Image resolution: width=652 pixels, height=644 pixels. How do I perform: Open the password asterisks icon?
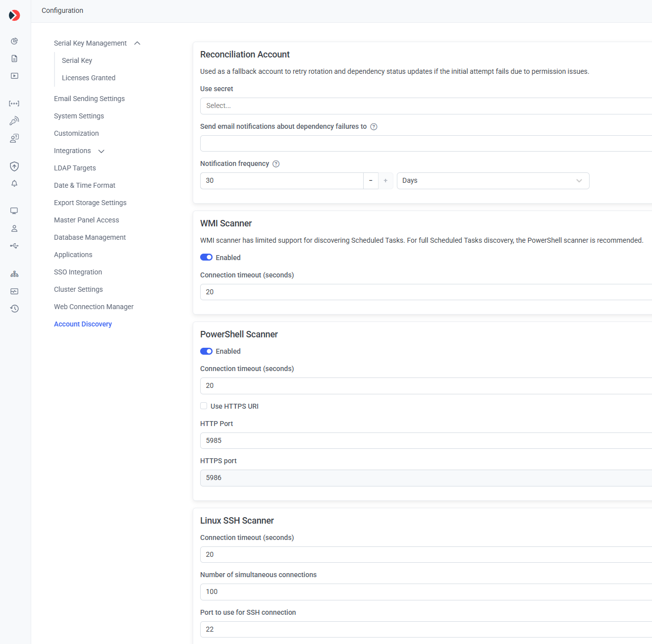[14, 104]
